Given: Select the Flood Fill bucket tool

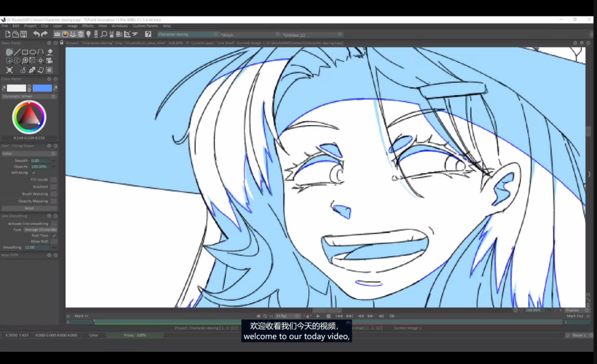Looking at the screenshot, I should click(50, 52).
